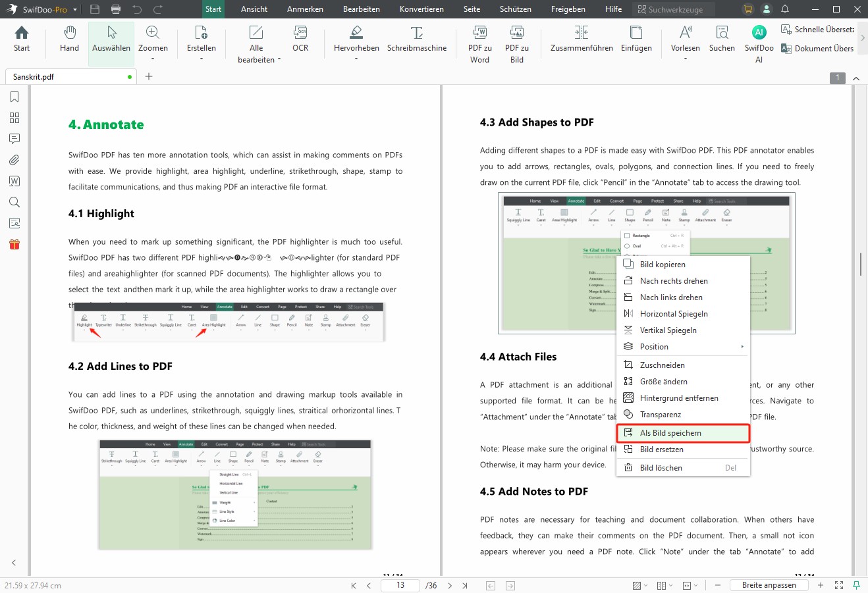Open the Vorlesen read-aloud dropdown
Image resolution: width=868 pixels, height=593 pixels.
click(686, 42)
